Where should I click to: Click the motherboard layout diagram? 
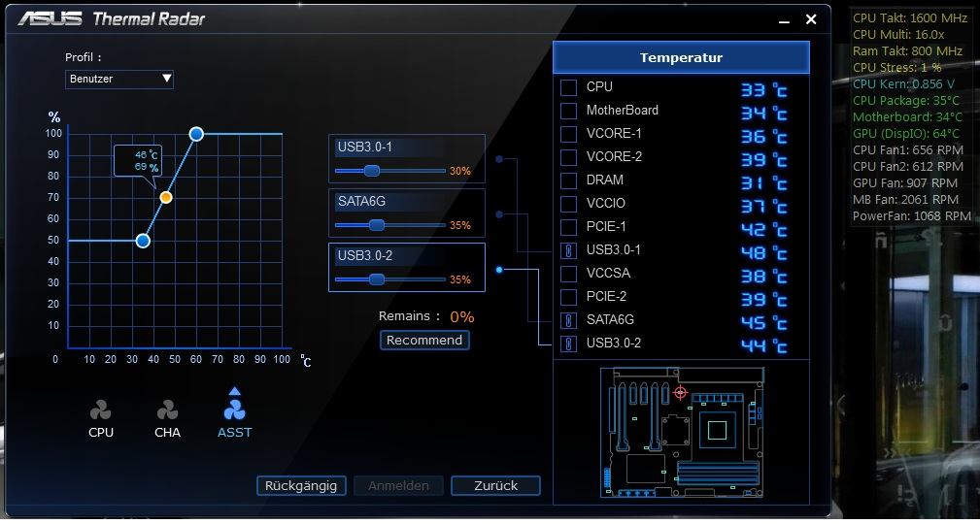(682, 432)
